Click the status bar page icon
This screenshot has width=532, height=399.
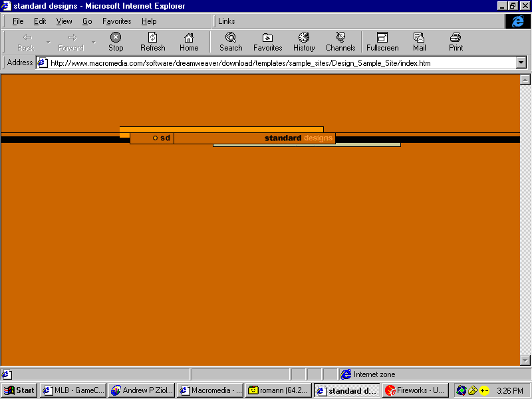(x=7, y=374)
